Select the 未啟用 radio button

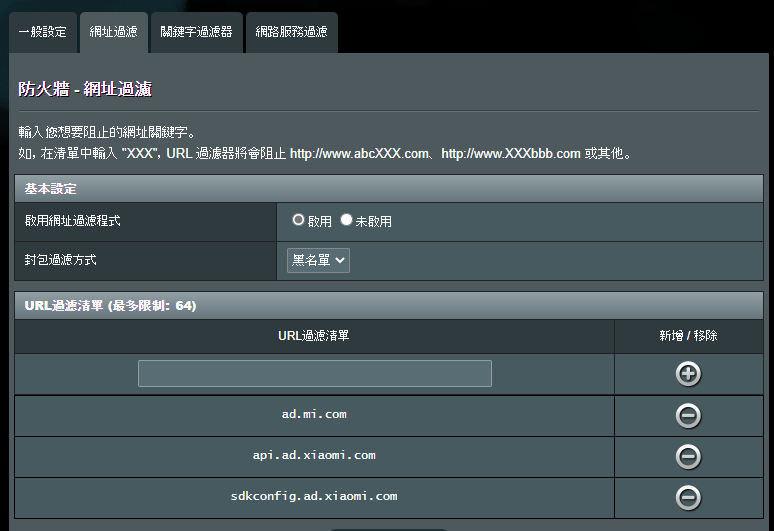click(x=346, y=220)
